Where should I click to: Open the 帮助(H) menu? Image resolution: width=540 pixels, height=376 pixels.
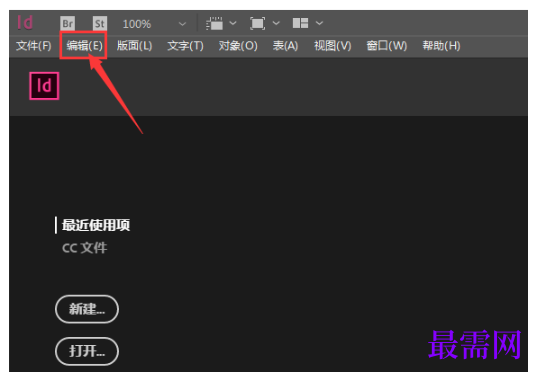pyautogui.click(x=442, y=45)
